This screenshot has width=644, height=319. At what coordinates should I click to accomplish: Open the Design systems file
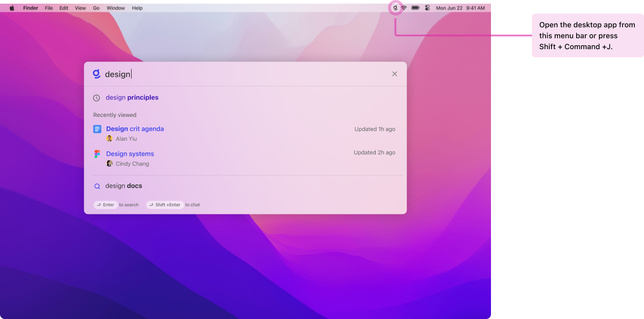pos(130,154)
